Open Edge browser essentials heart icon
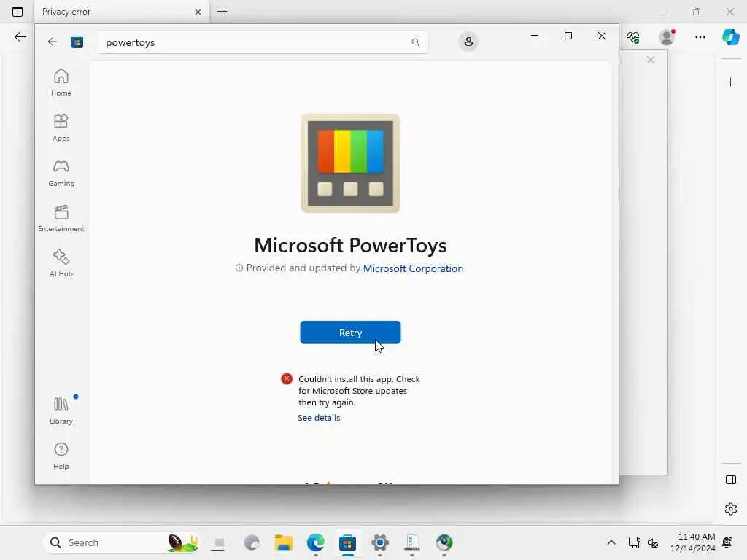 tap(633, 37)
